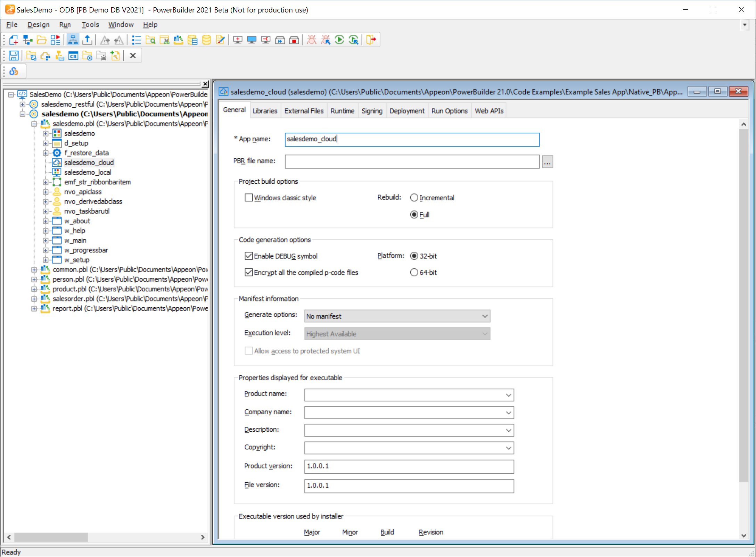The image size is (756, 557).
Task: Open the Deployment tab
Action: tap(407, 111)
